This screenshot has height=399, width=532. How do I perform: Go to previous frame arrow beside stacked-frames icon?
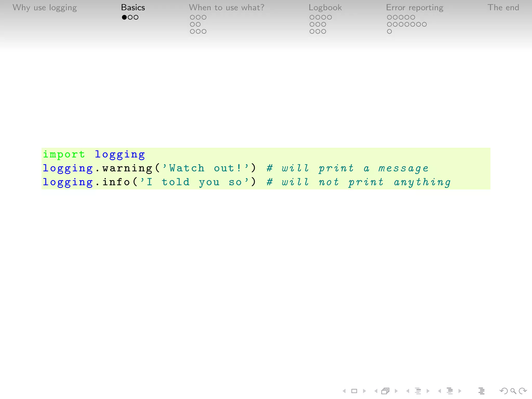pyautogui.click(x=376, y=391)
